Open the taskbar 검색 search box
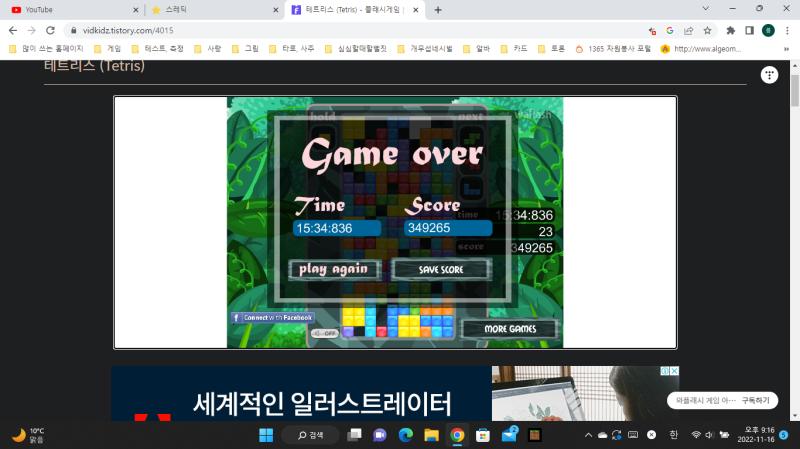The width and height of the screenshot is (800, 449). [310, 435]
